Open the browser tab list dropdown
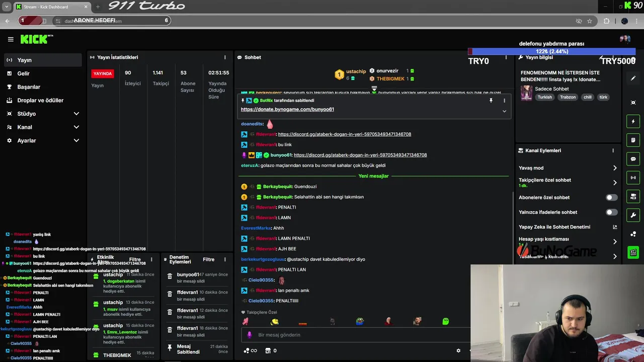 (x=7, y=7)
